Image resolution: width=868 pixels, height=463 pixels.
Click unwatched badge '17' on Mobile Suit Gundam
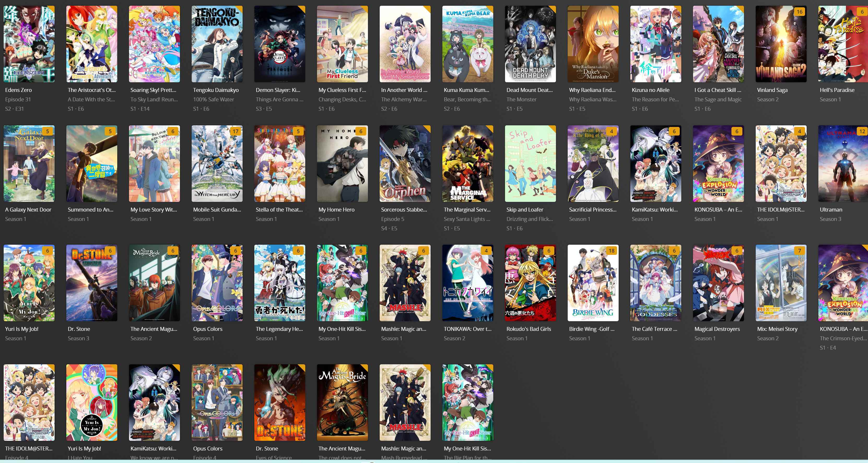coord(236,131)
